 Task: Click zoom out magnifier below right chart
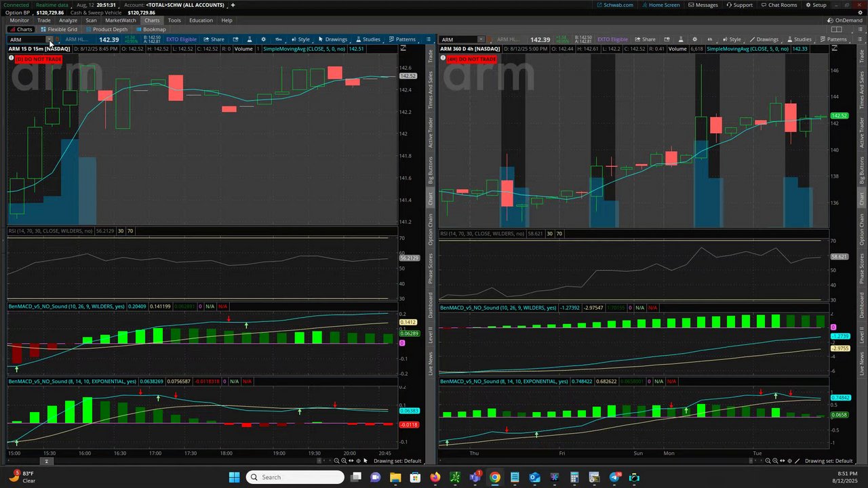pos(768,461)
